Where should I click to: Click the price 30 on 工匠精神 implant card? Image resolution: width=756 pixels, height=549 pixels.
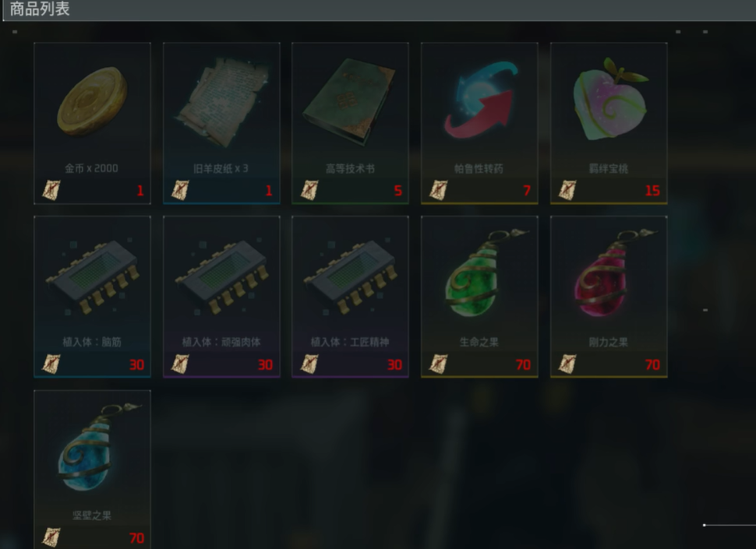click(x=394, y=364)
